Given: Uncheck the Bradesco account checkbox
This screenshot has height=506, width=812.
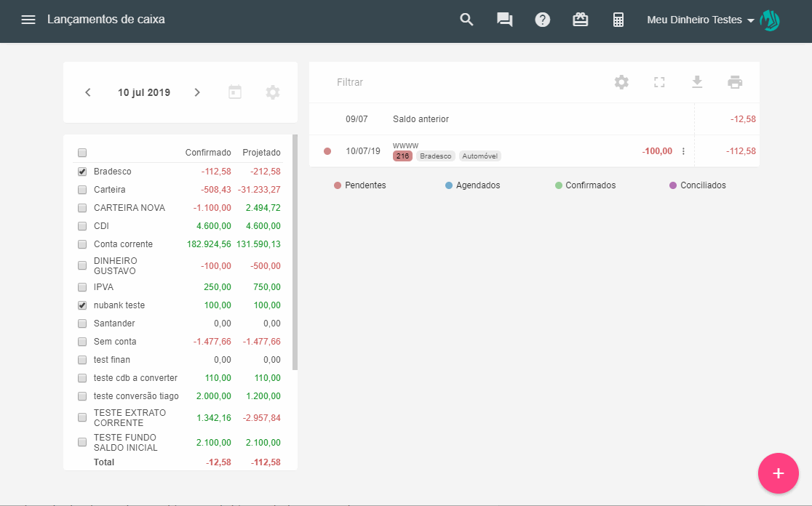Looking at the screenshot, I should [82, 172].
